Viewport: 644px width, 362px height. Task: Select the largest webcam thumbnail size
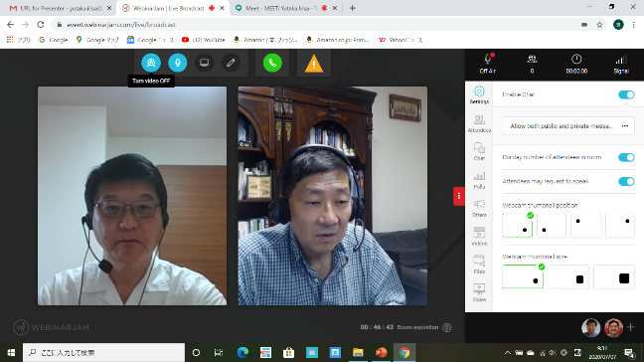click(614, 276)
